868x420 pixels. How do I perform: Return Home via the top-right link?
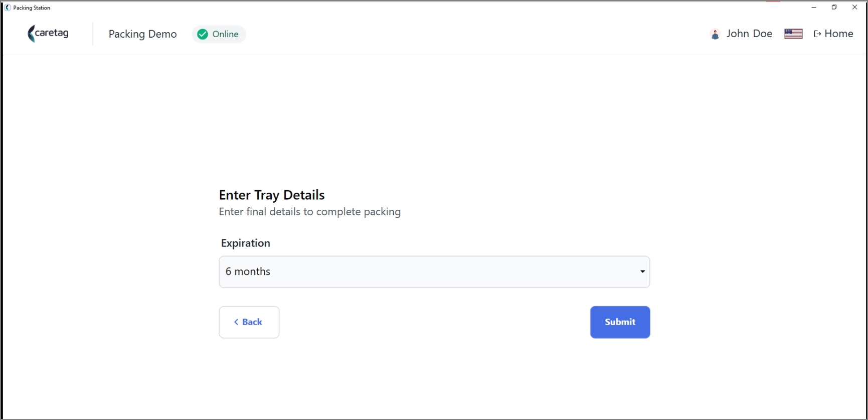point(833,34)
